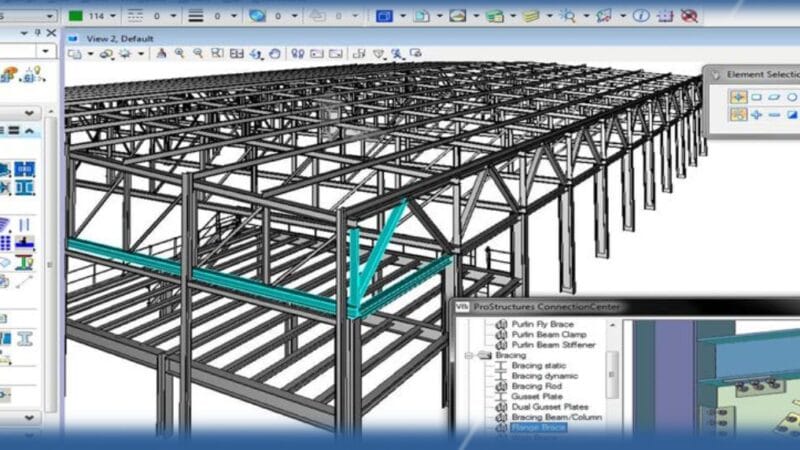Click the pin icon on left panel
Viewport: 800px width, 450px height.
point(37,33)
